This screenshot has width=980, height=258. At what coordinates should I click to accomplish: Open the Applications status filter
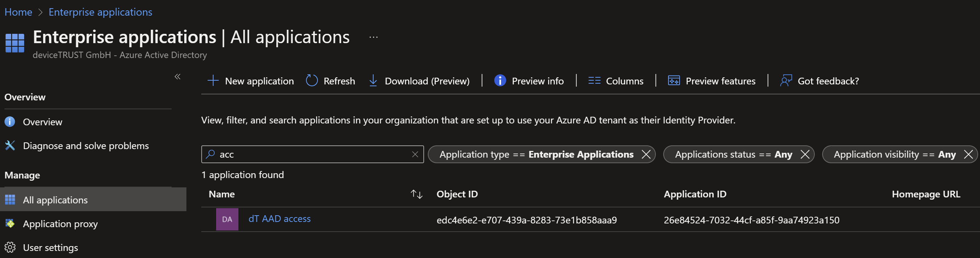tap(733, 154)
